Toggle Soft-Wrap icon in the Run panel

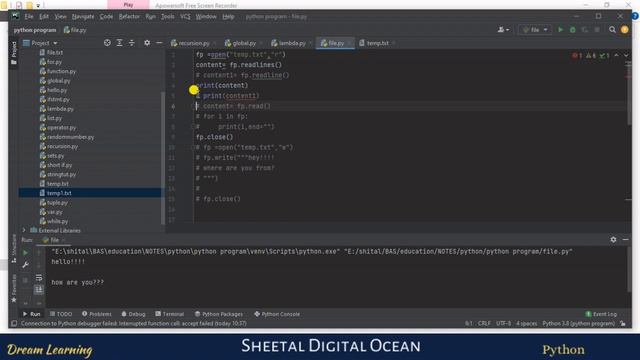click(39, 278)
